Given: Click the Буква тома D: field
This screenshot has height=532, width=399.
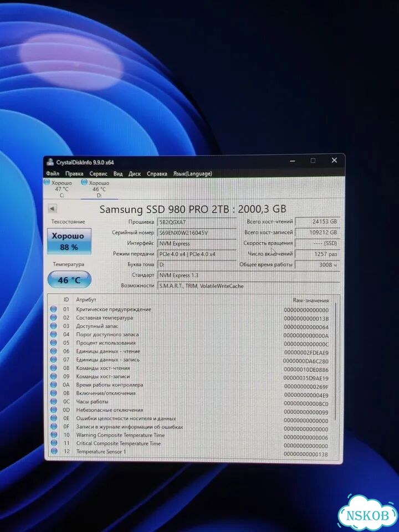Looking at the screenshot, I should pyautogui.click(x=197, y=264).
